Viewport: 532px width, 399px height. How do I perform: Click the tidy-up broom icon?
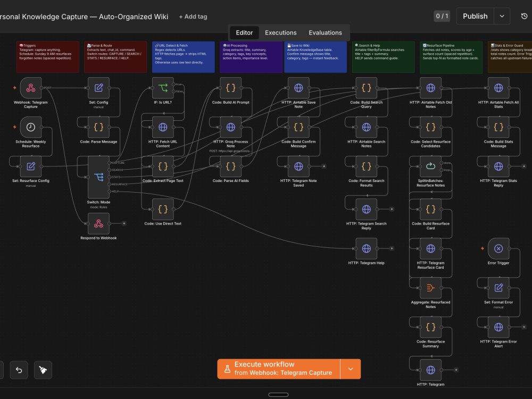43,370
